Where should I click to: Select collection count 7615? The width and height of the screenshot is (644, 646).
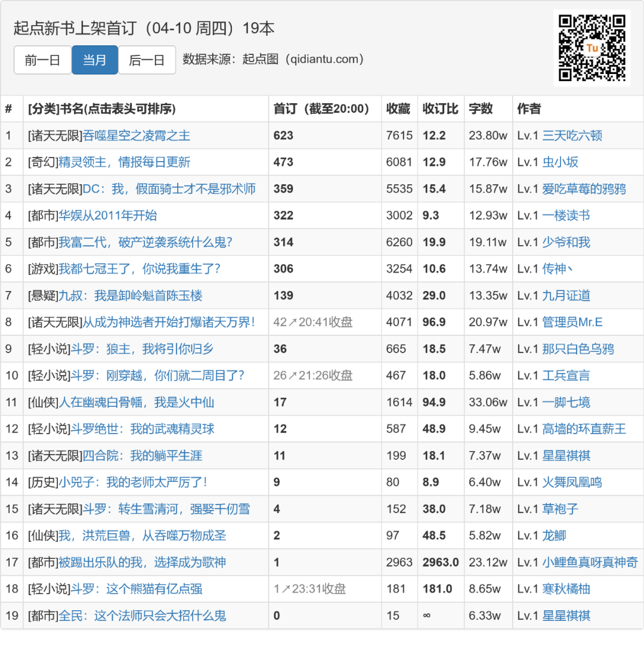tap(399, 135)
